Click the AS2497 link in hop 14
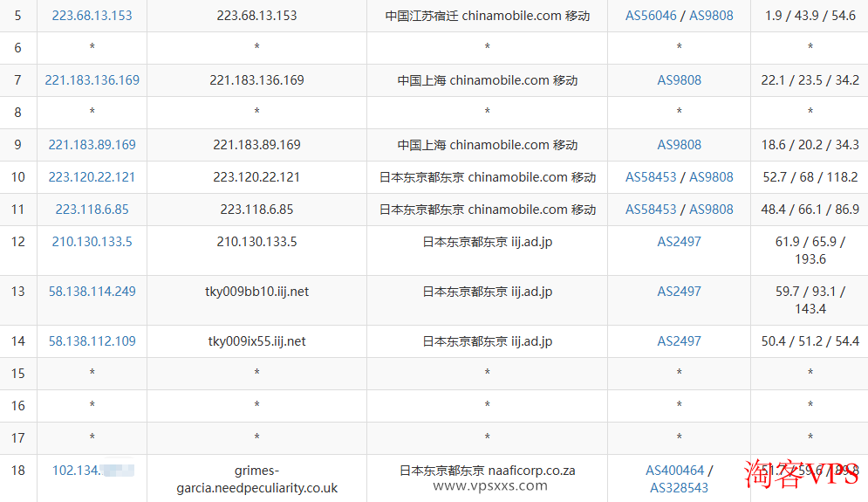 click(679, 341)
